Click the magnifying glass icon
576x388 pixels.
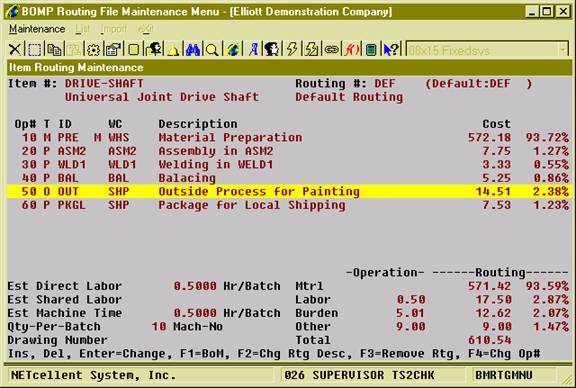[212, 50]
